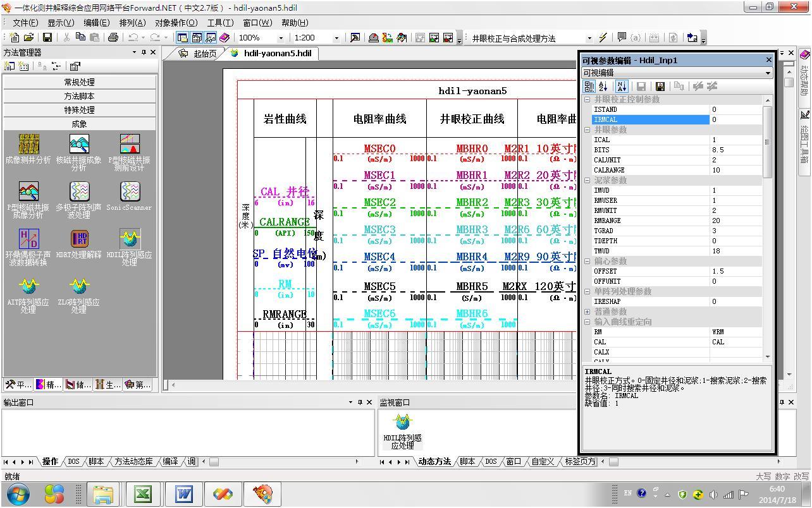
Task: Open ZLG阵列感应处理 method icon
Action: point(79,295)
